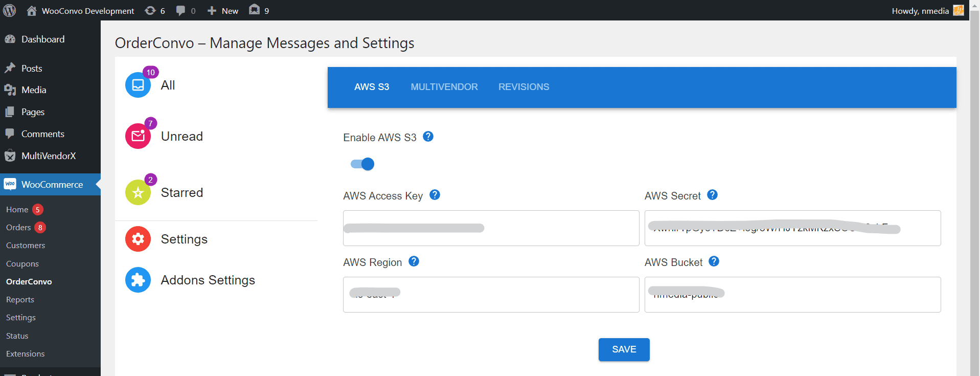Screen dimensions: 980x376
Task: Switch to the MULTIVENDOR tab
Action: pos(444,87)
